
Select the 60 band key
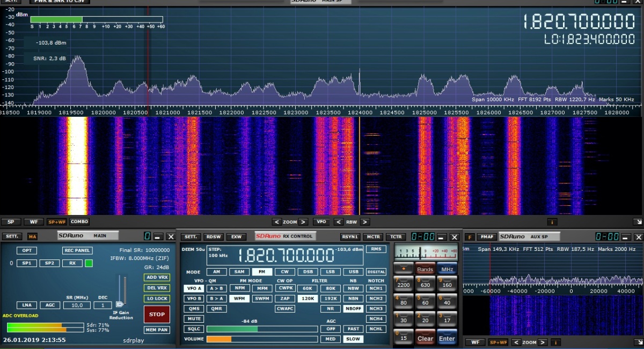(x=425, y=302)
